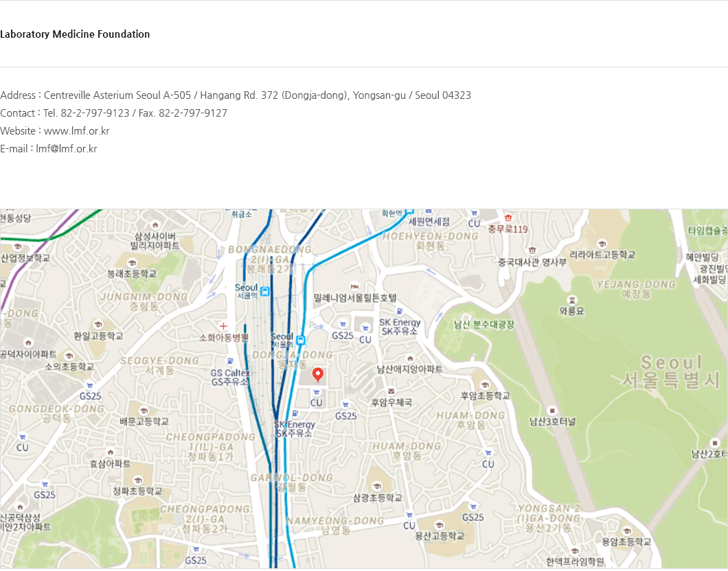The width and height of the screenshot is (728, 571).
Task: Select the marker icon above 남산3호터널
Action: [x=552, y=410]
